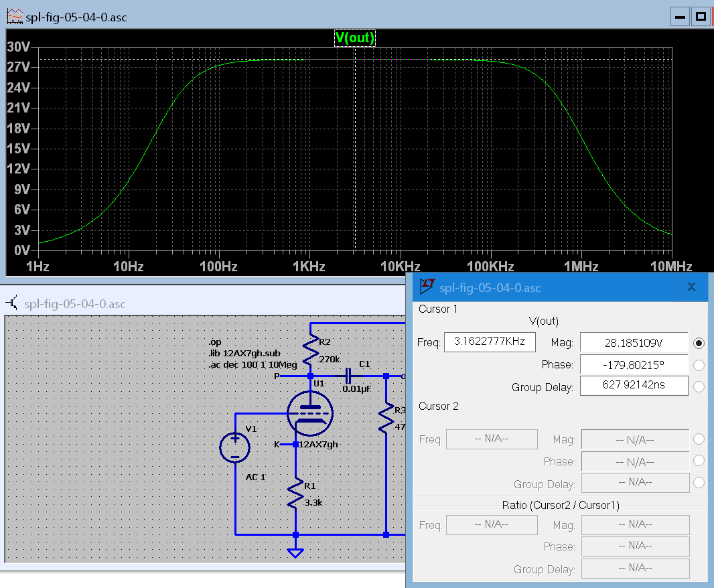Choose the Phase radio button for Cursor 1
This screenshot has height=588, width=714.
click(x=699, y=365)
